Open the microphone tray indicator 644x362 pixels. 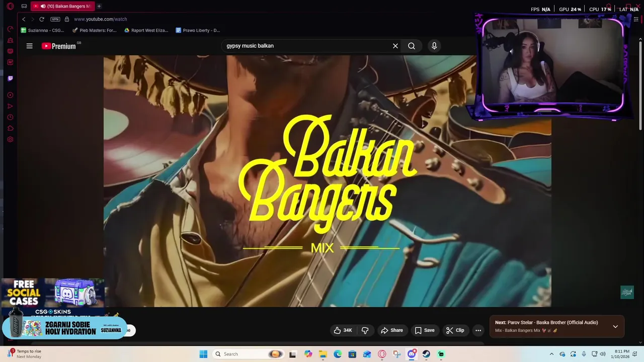[x=584, y=354]
